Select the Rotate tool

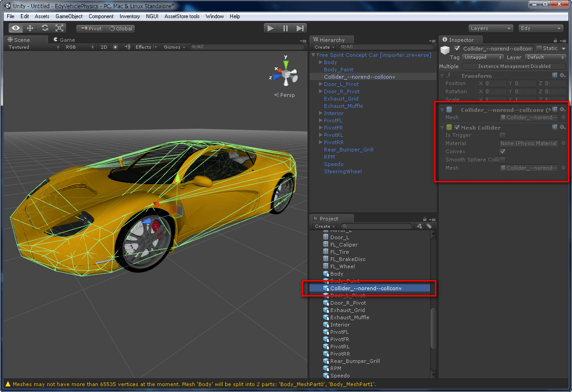pyautogui.click(x=45, y=28)
